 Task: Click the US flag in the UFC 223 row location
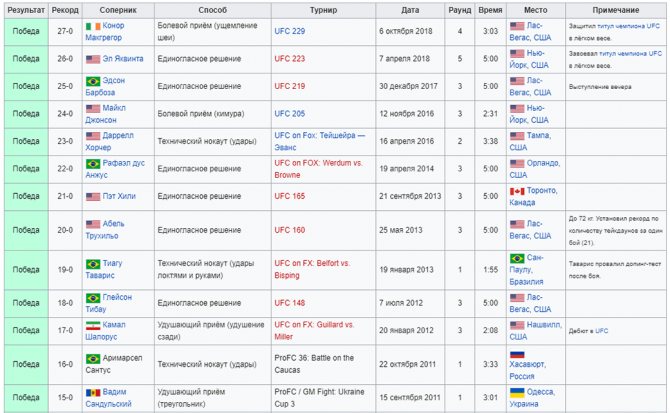pyautogui.click(x=517, y=53)
